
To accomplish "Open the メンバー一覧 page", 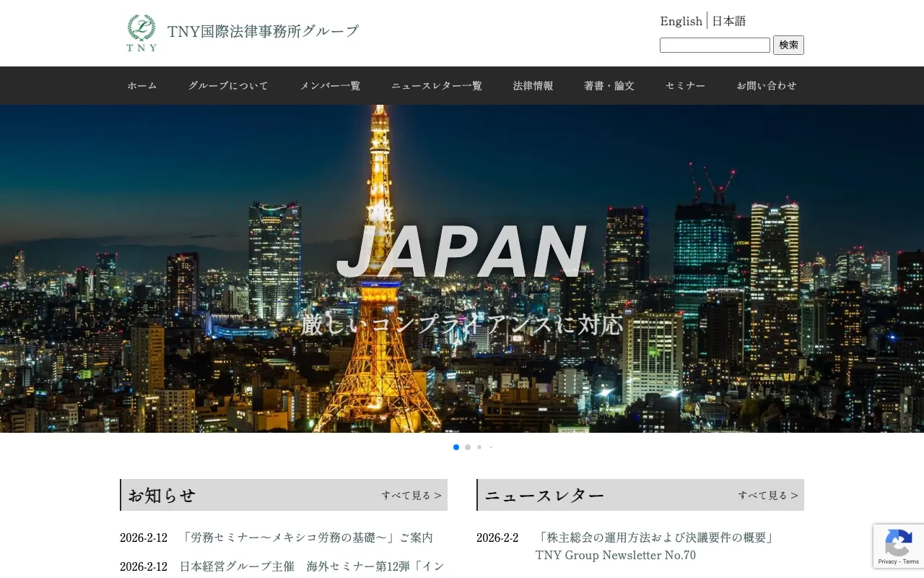I will click(330, 85).
